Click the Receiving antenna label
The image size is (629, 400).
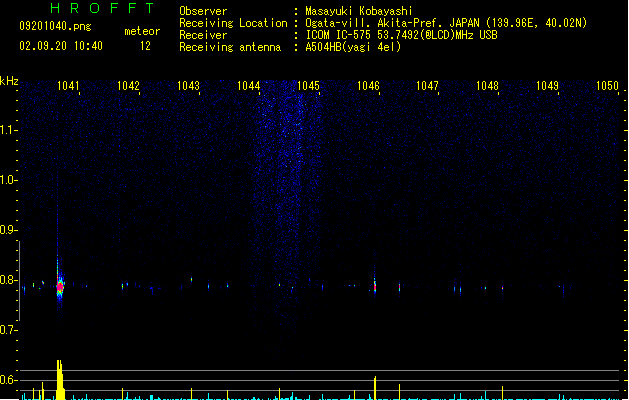(230, 47)
